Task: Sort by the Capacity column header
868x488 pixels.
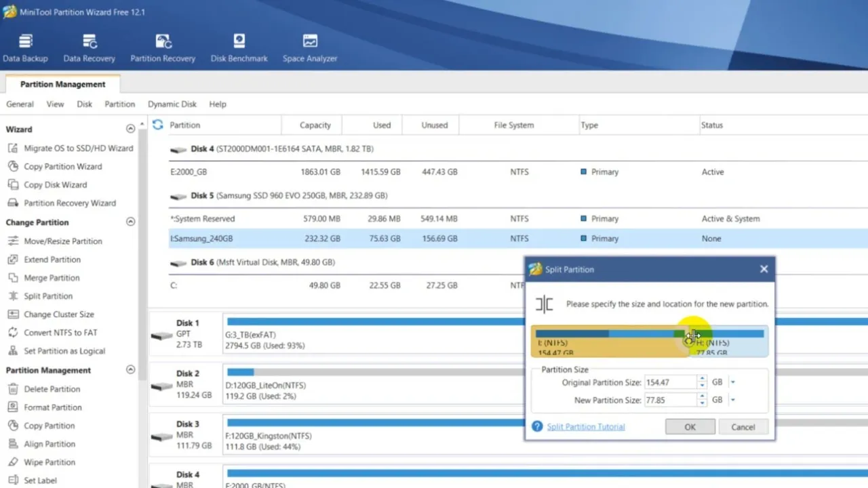Action: (x=315, y=125)
